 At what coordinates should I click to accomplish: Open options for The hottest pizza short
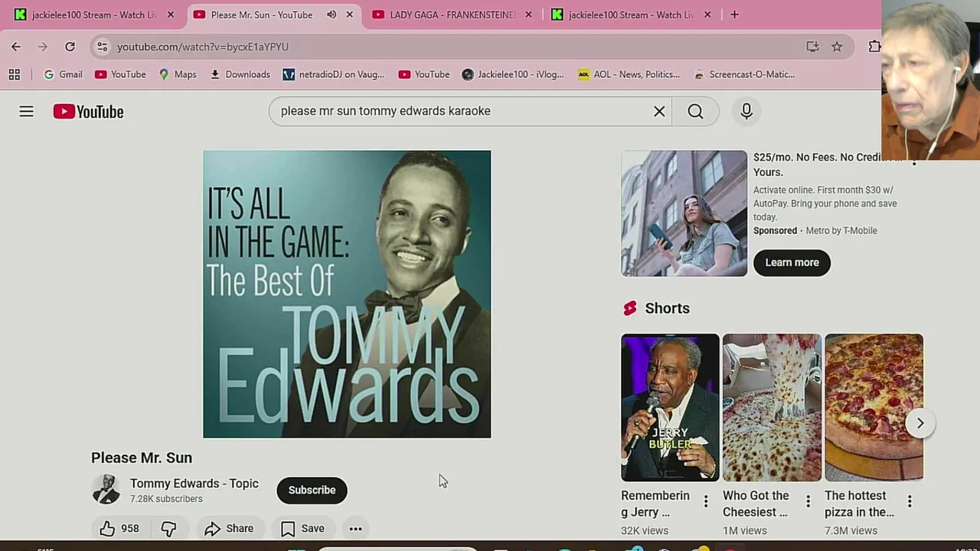[910, 501]
